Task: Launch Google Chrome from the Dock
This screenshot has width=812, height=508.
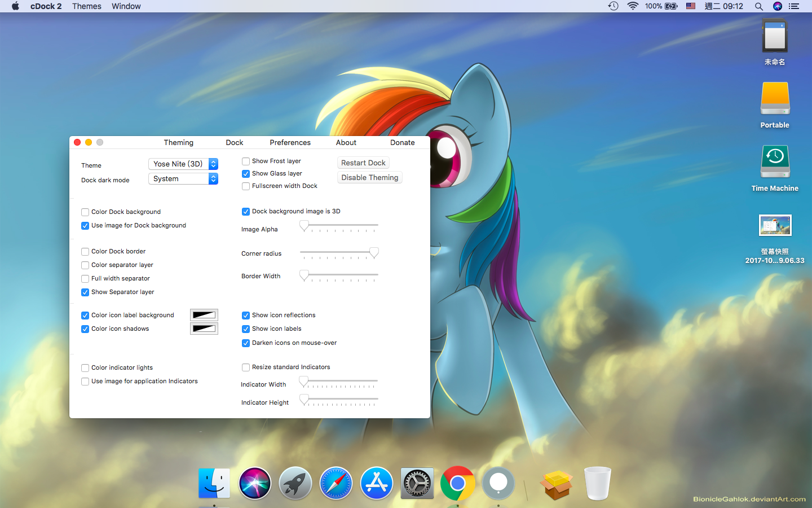Action: tap(458, 483)
